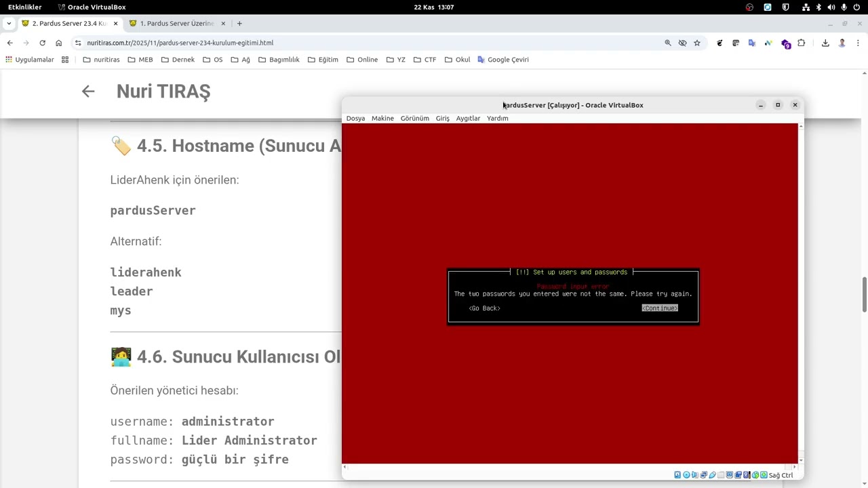
Task: Click the VirtualBox shared folders indicator
Action: (721, 475)
